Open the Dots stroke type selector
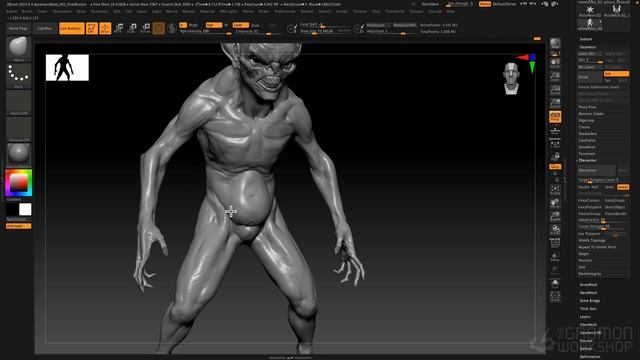 pos(18,75)
